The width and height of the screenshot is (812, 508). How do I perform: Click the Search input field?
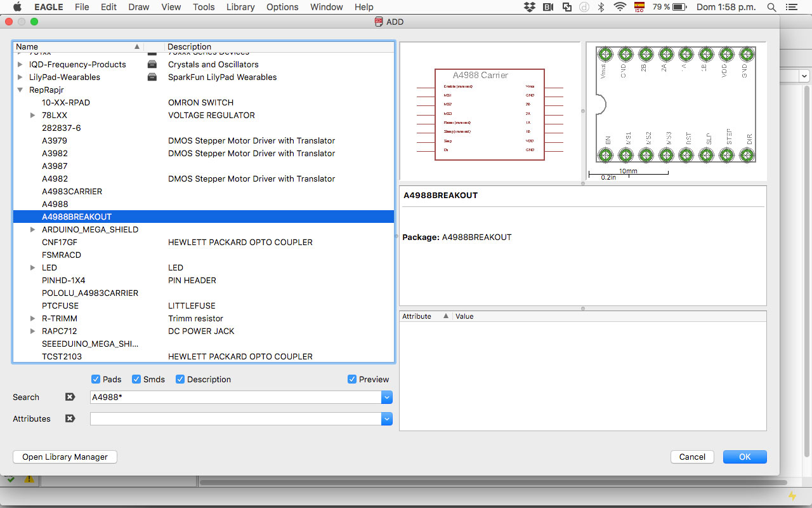pyautogui.click(x=236, y=397)
